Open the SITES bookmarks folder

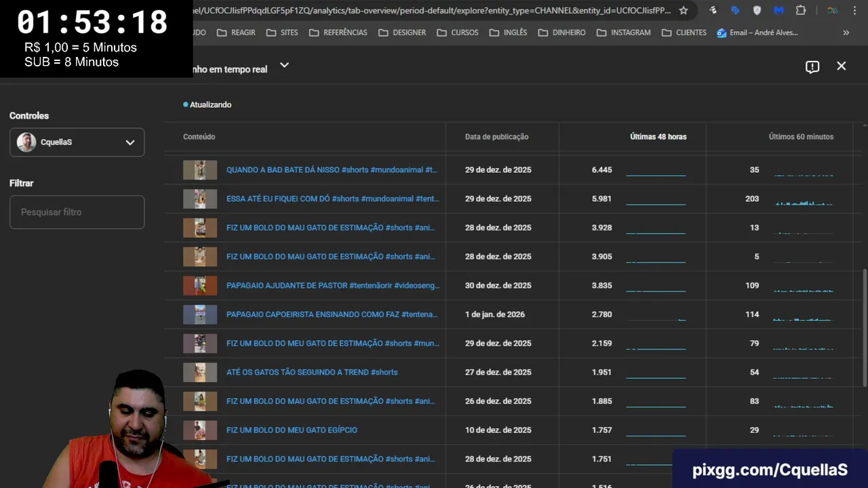tap(282, 33)
